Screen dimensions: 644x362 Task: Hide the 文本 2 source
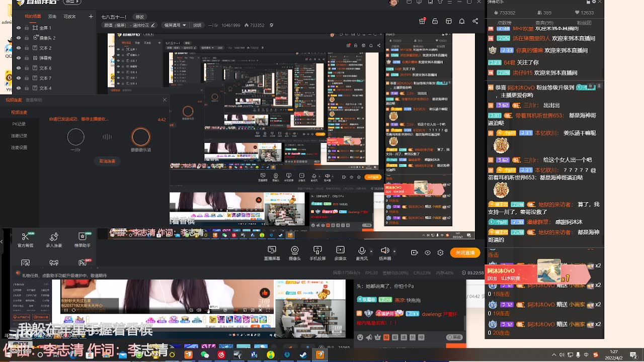tap(19, 48)
